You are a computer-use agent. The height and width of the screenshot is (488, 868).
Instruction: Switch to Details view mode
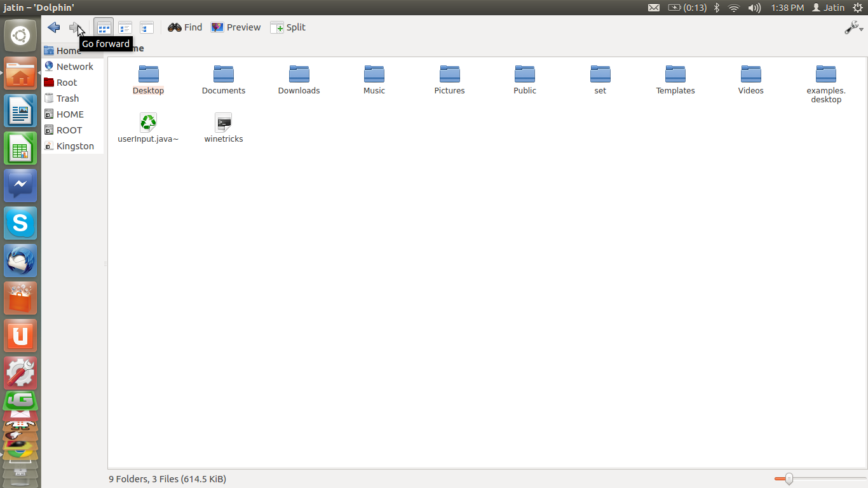pyautogui.click(x=125, y=27)
